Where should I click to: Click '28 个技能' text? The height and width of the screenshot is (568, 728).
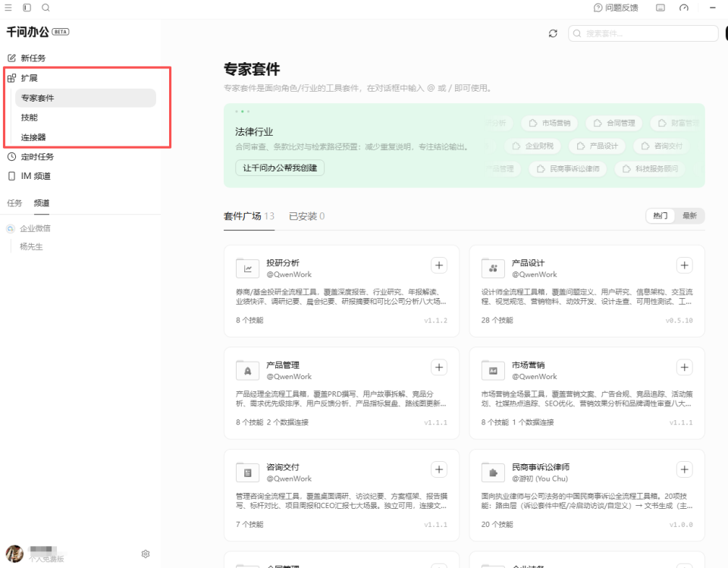[x=497, y=320]
